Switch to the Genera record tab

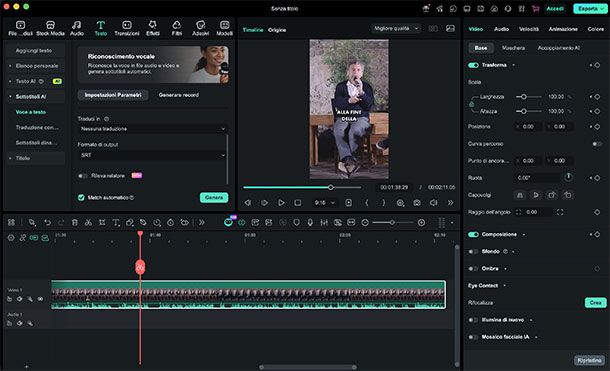click(x=179, y=95)
